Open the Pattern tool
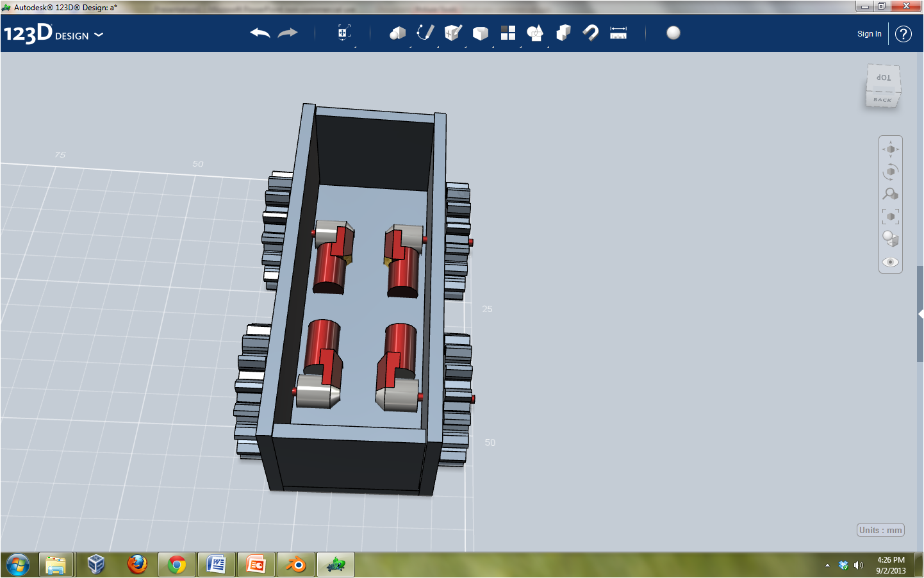This screenshot has height=578, width=924. [x=508, y=33]
